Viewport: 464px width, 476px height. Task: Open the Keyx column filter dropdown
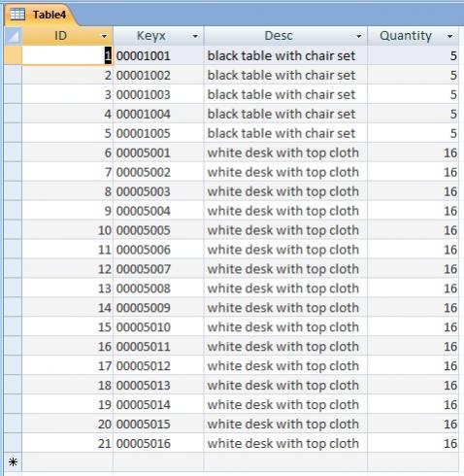click(195, 36)
